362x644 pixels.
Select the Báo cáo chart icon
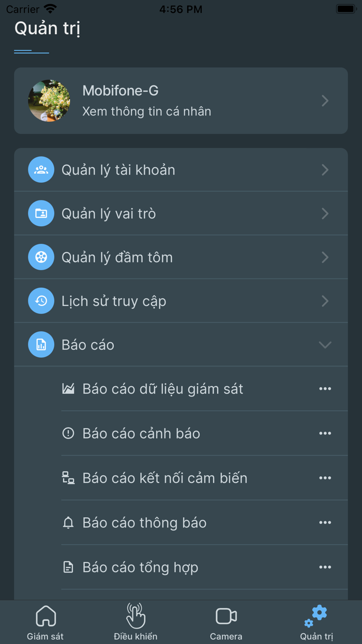(41, 344)
